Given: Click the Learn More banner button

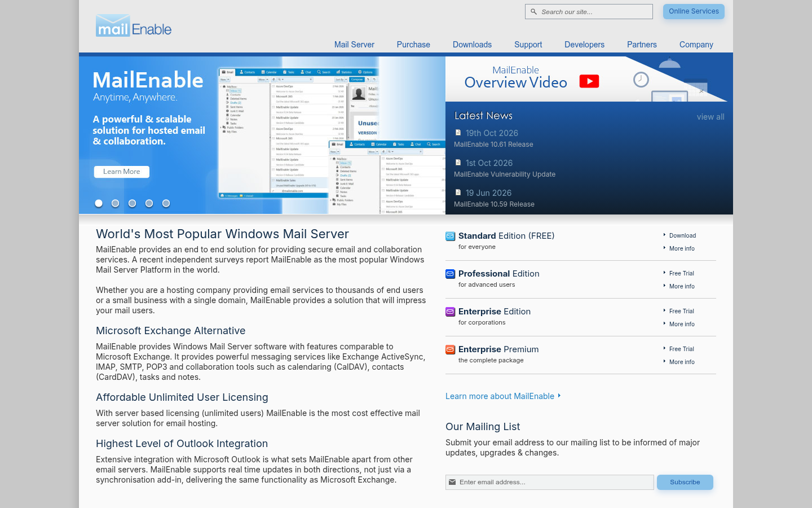Looking at the screenshot, I should 122,172.
